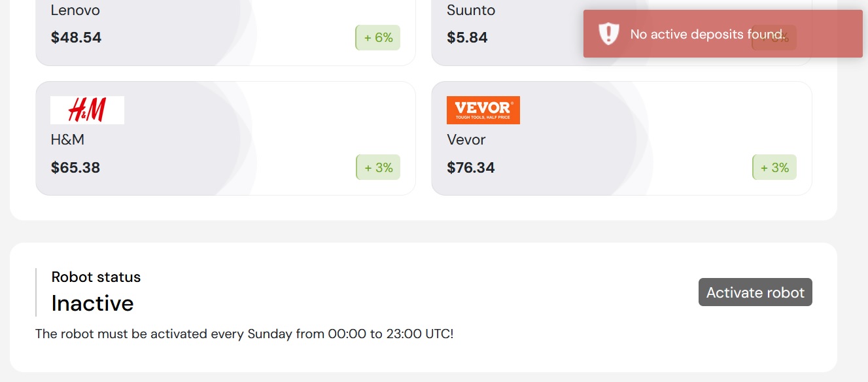Image resolution: width=868 pixels, height=382 pixels.
Task: Select the +3% badge on Vevor card
Action: coord(774,167)
